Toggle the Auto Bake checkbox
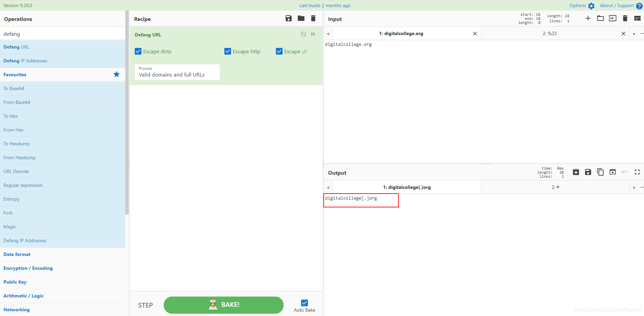Screen dimensions: 644x316 (x=304, y=303)
